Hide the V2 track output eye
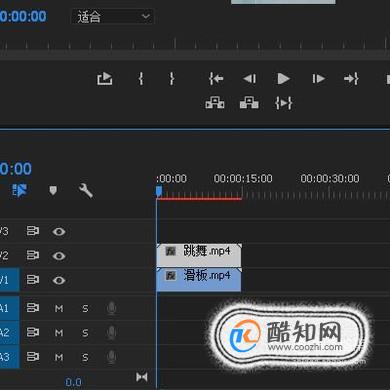The image size is (390, 390). (59, 256)
